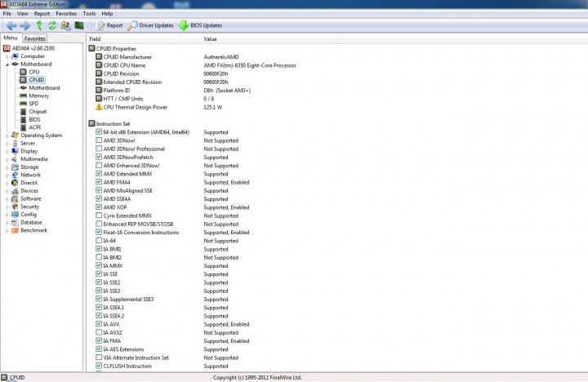Viewport: 588px width, 382px height.
Task: Click the BIOS Updates label
Action: coord(206,25)
